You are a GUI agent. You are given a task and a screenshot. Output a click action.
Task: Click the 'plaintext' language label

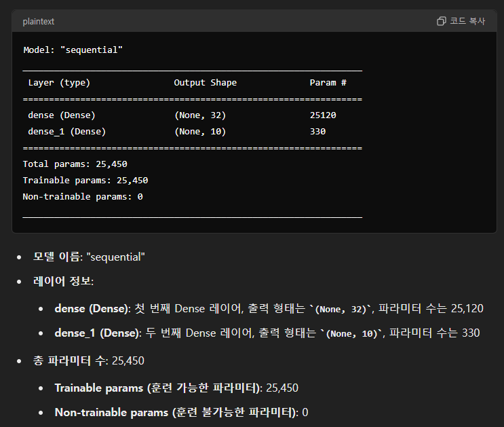click(38, 22)
